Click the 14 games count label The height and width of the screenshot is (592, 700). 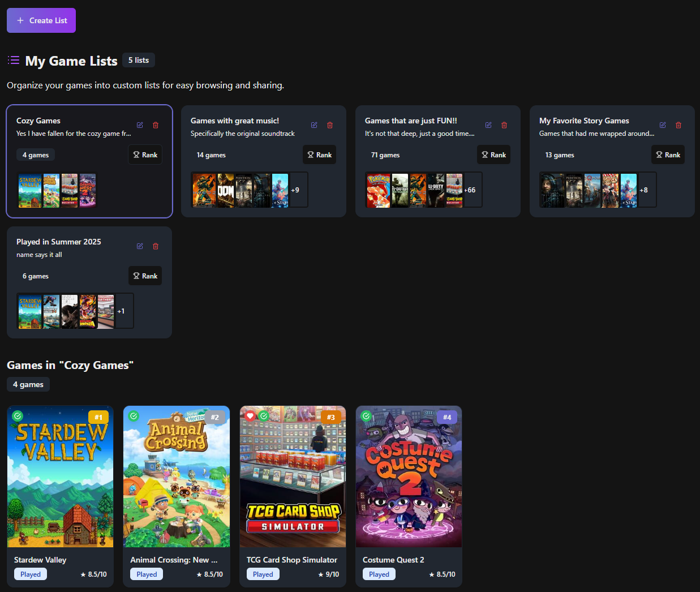tap(211, 155)
